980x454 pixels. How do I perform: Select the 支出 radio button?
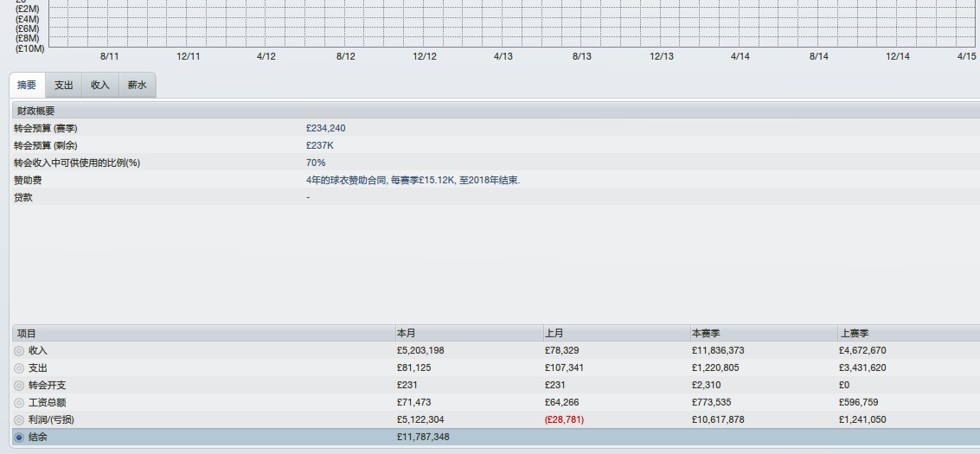point(19,368)
